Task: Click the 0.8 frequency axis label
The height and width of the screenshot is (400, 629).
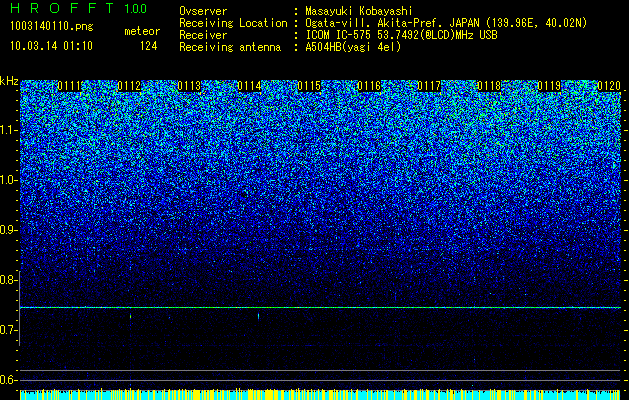Action: pyautogui.click(x=8, y=280)
